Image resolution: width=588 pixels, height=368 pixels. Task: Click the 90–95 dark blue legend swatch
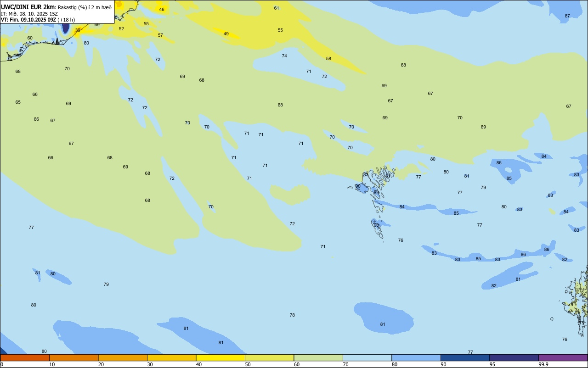[x=465, y=357]
